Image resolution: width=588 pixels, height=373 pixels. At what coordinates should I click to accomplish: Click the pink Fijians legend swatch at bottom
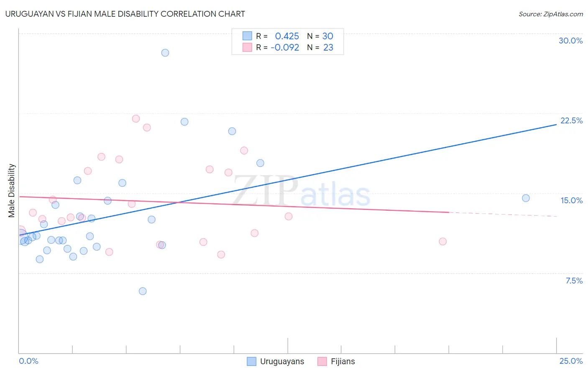click(x=322, y=362)
